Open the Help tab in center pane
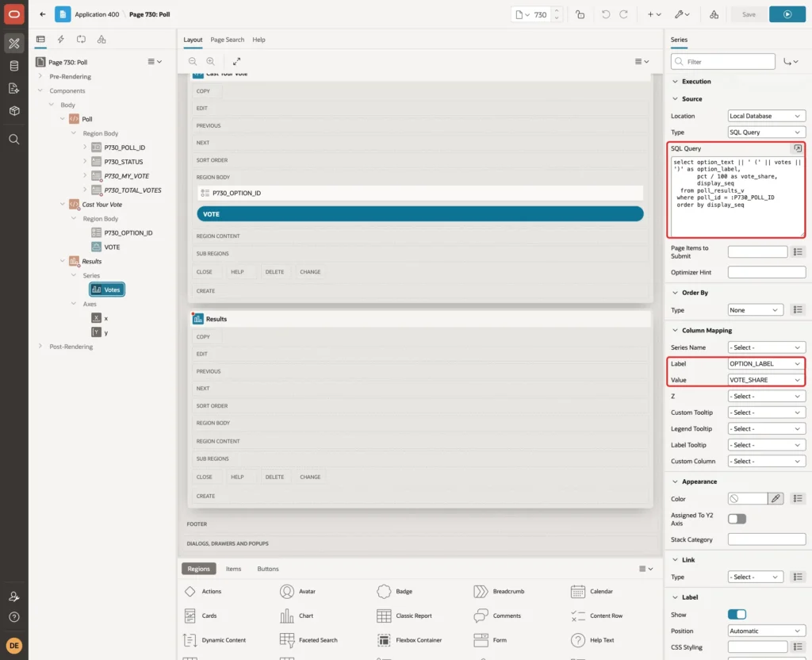This screenshot has width=812, height=660. click(259, 40)
